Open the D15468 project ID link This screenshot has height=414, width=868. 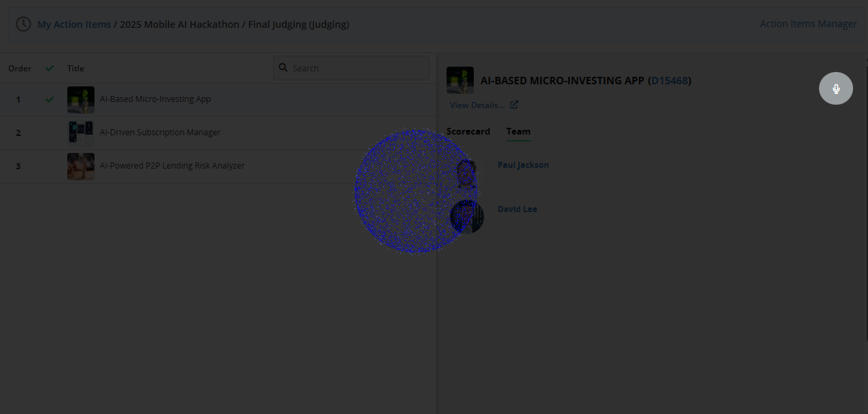(670, 81)
